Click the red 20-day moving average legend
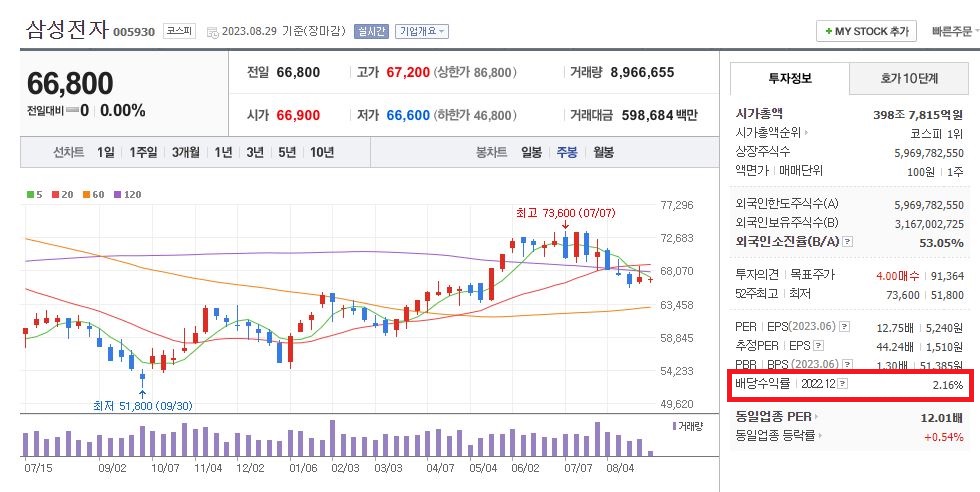Image resolution: width=980 pixels, height=492 pixels. pos(62,194)
